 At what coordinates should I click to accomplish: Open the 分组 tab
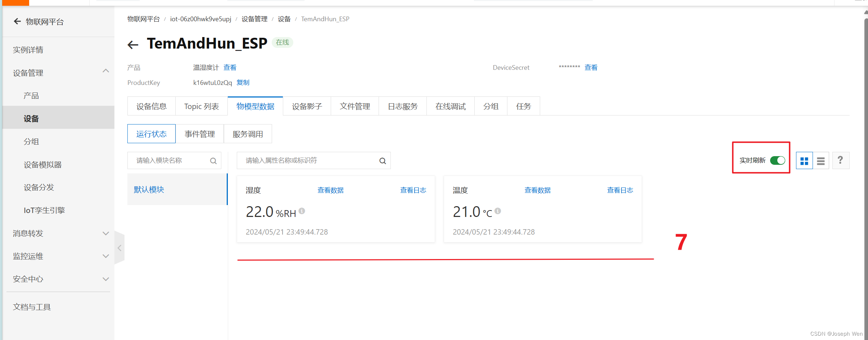(x=491, y=106)
